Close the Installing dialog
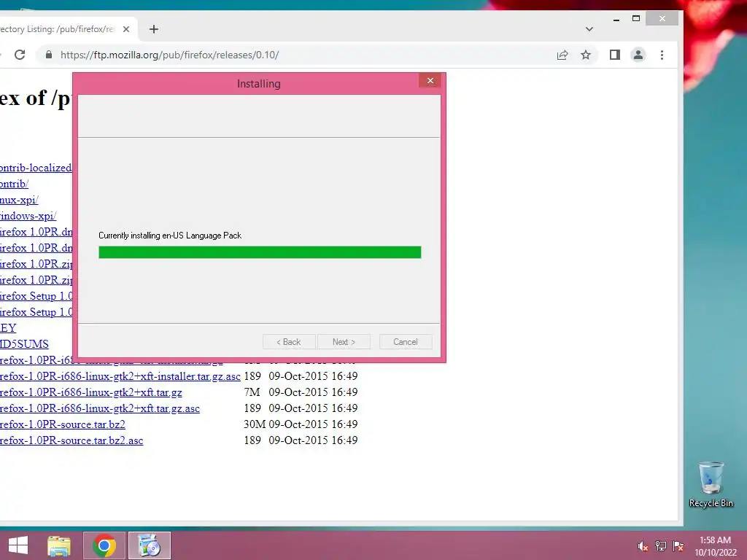The width and height of the screenshot is (747, 560). click(430, 80)
